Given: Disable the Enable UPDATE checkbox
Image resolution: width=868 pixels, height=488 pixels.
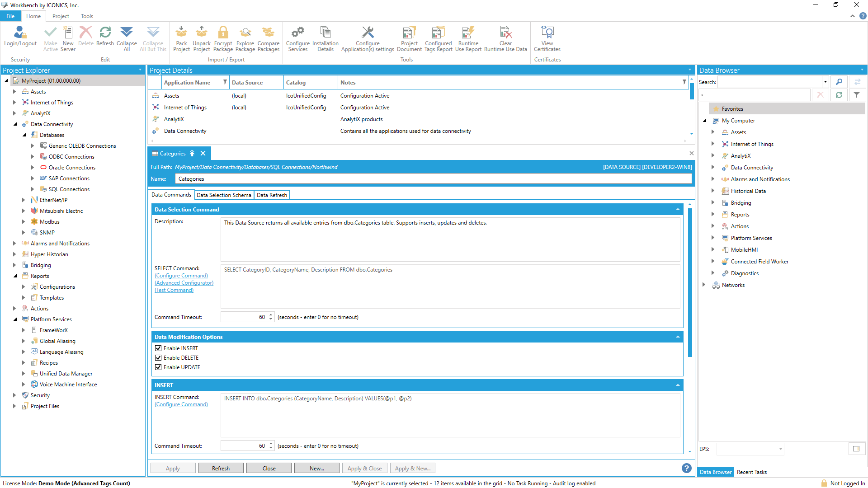Looking at the screenshot, I should tap(158, 367).
